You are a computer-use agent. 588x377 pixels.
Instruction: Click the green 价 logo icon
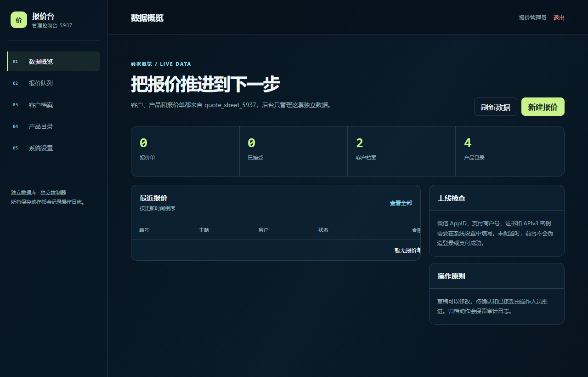[x=19, y=20]
